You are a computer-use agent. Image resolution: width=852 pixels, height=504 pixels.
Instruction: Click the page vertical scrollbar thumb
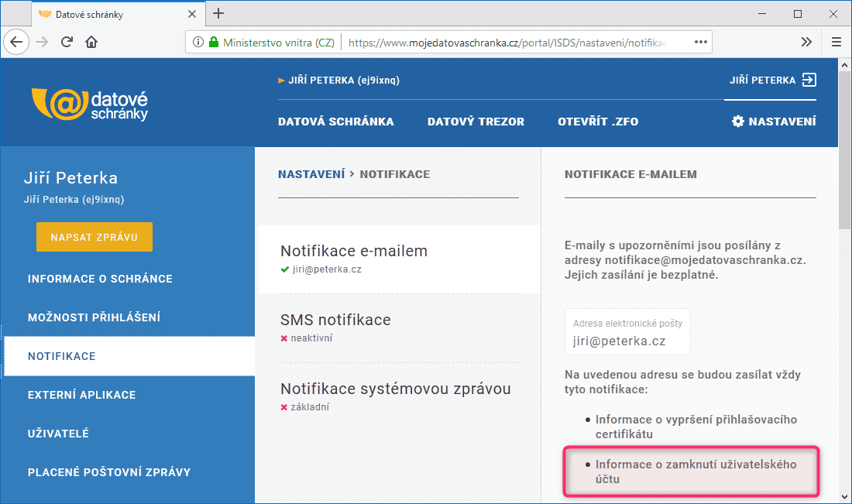844,150
